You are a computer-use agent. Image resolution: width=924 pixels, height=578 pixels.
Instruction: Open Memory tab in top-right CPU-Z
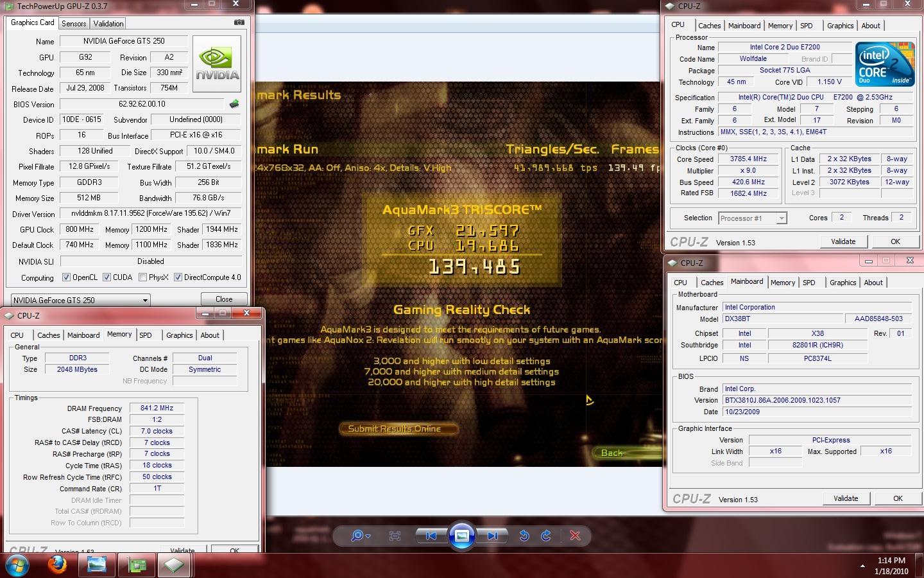780,26
